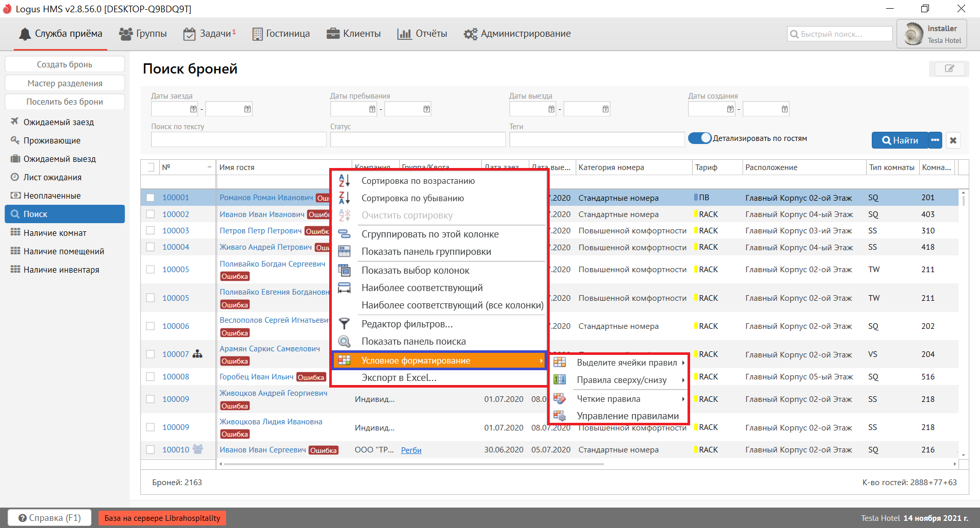Click the filter editor funnel icon
This screenshot has height=528, width=980.
[x=345, y=324]
